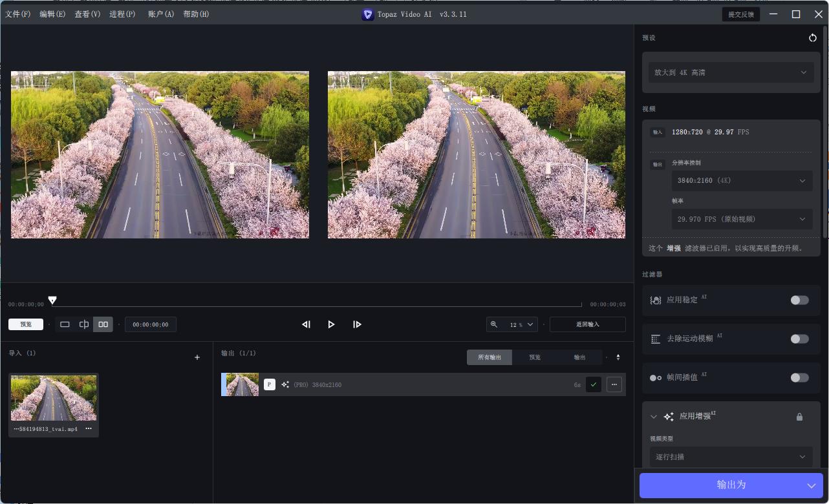Step back one frame
Screen dimensions: 829x504
306,324
